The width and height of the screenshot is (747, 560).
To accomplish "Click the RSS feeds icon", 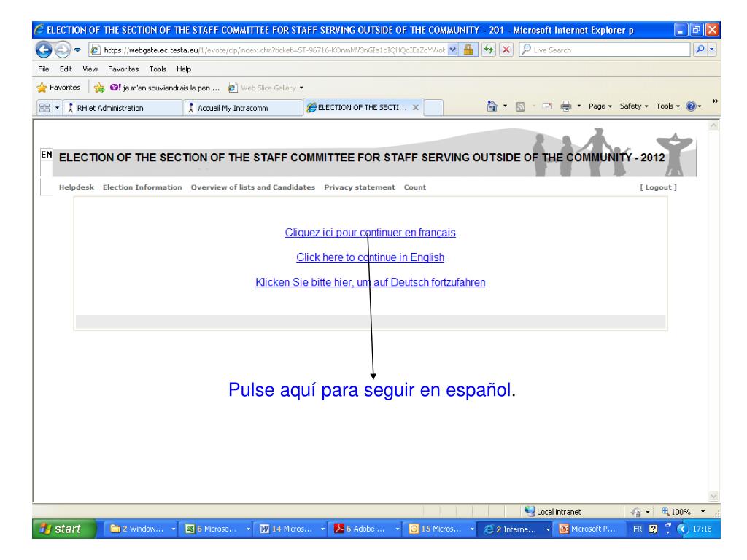I will (520, 106).
